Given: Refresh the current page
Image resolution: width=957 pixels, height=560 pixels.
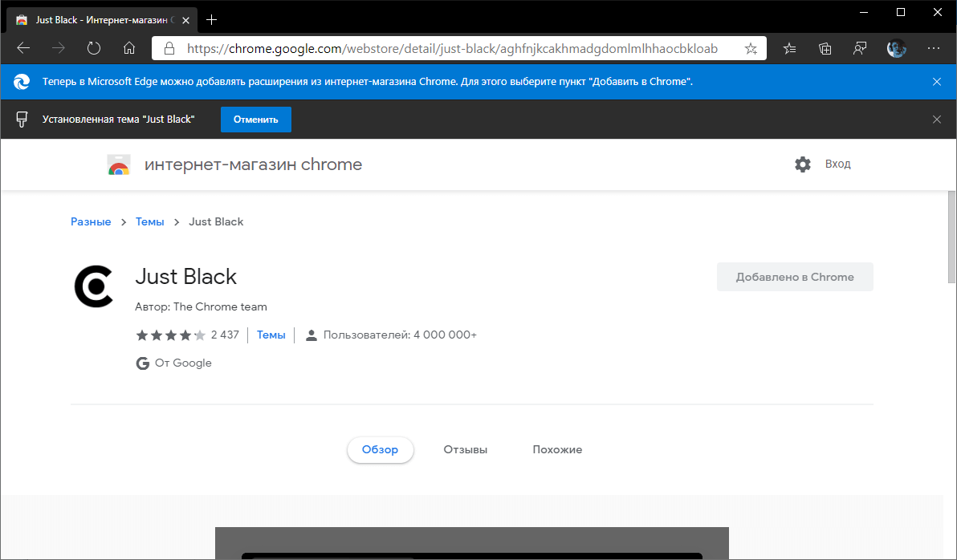Looking at the screenshot, I should coord(94,48).
